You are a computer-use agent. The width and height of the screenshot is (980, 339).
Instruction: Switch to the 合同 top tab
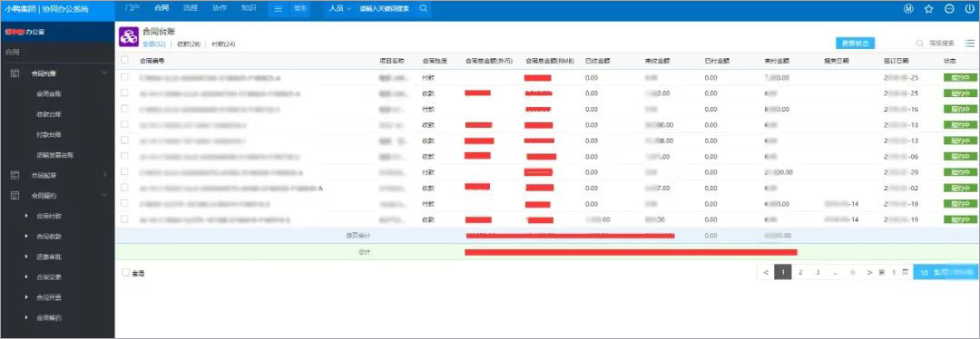(x=162, y=8)
